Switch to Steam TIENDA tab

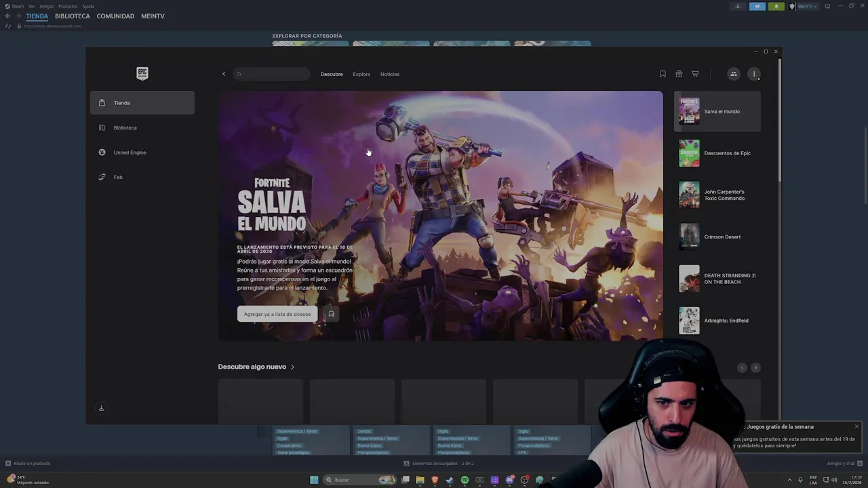tap(37, 16)
